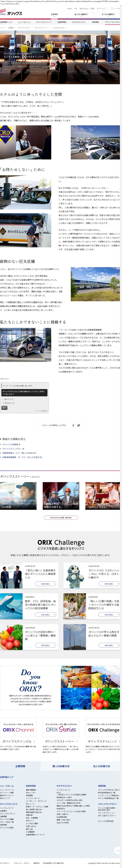Open the footer 勧誘方針 link

coord(36,863)
